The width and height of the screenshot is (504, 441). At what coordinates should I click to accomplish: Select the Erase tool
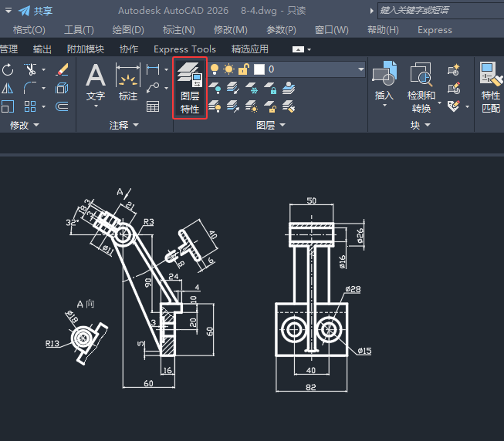(62, 69)
